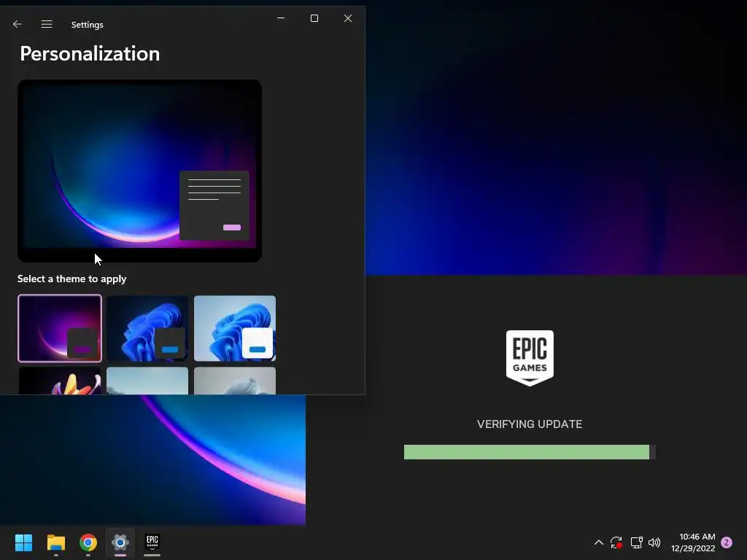747x560 pixels.
Task: Pick the gray flow theme thumbnail
Action: [x=235, y=381]
